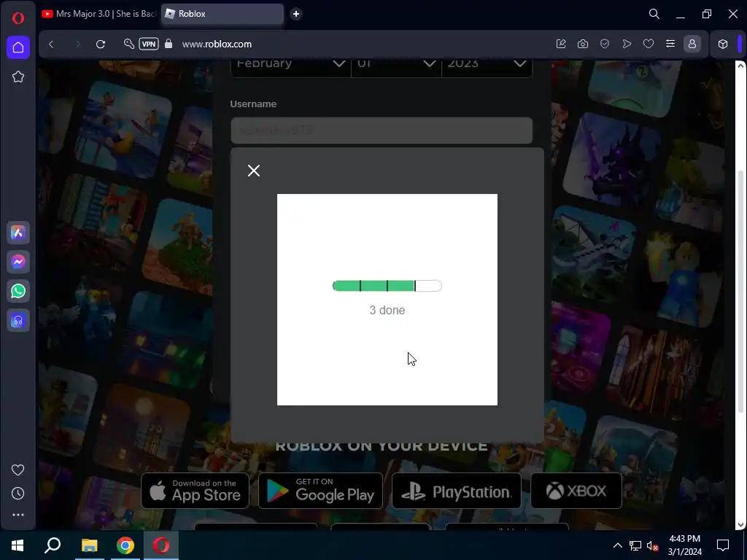Open the profile account icon
Screen dimensions: 747x560
pyautogui.click(x=692, y=44)
